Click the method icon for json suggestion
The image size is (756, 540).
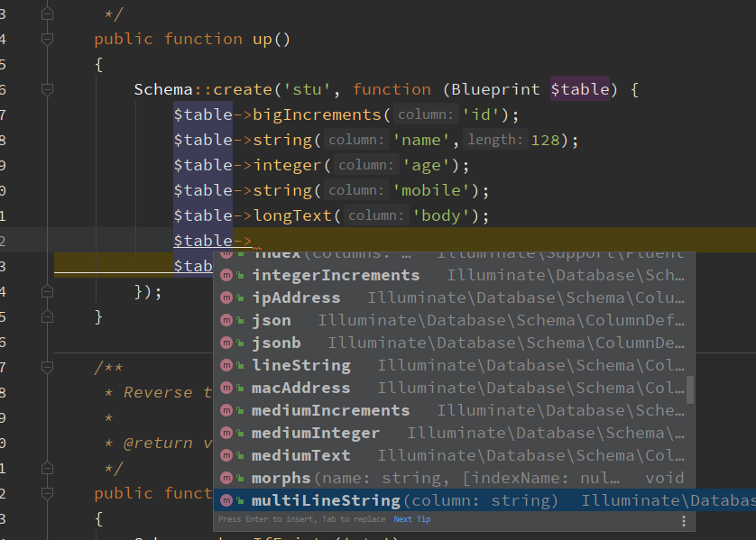227,320
